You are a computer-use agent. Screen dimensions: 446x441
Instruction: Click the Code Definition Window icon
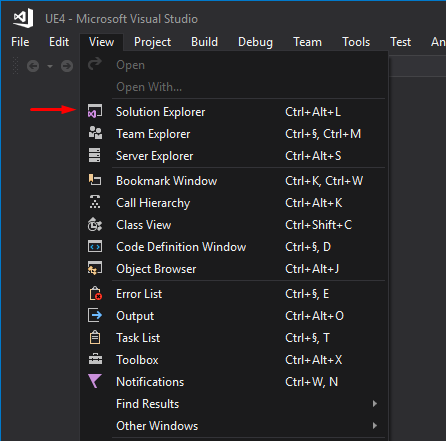[x=95, y=247]
